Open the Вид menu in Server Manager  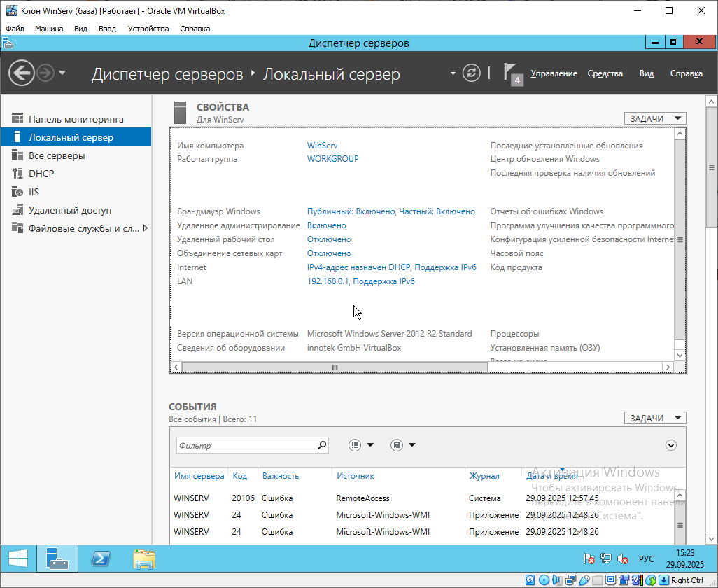(x=647, y=73)
